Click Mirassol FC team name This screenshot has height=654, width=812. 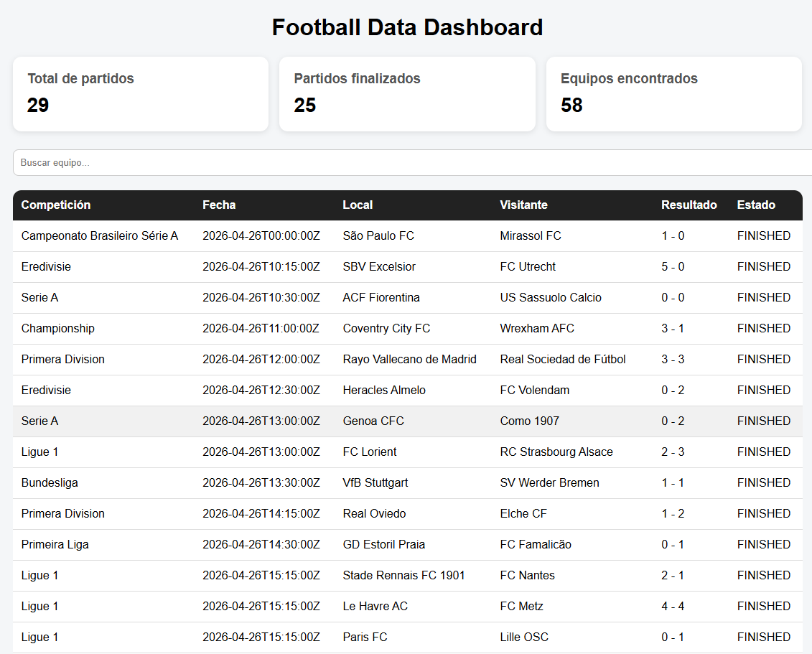(531, 236)
